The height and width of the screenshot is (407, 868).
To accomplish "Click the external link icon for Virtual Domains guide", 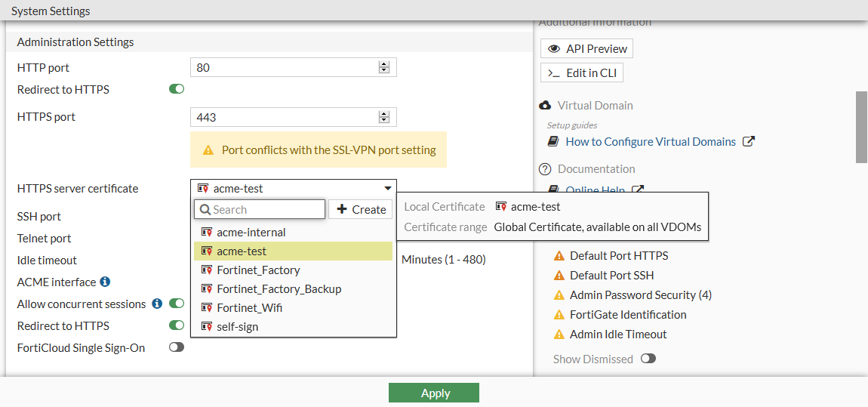I will point(748,141).
